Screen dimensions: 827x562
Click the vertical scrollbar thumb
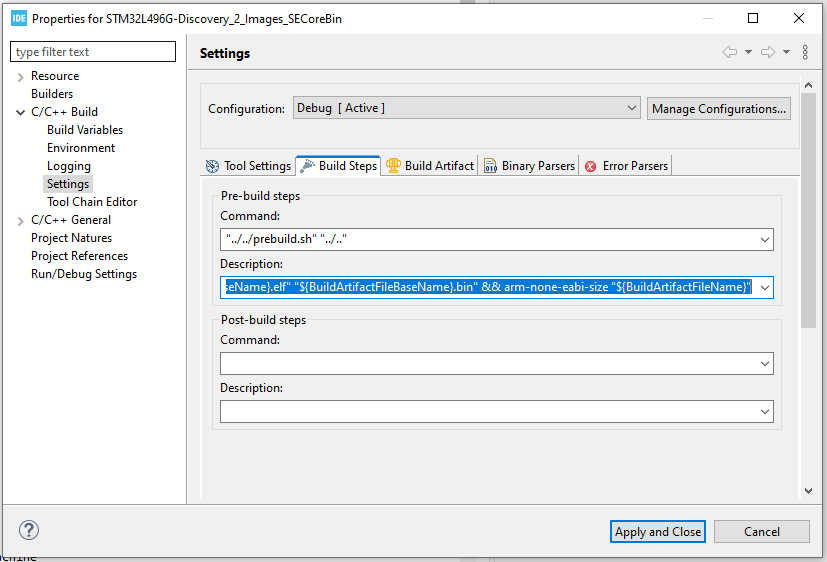click(808, 210)
